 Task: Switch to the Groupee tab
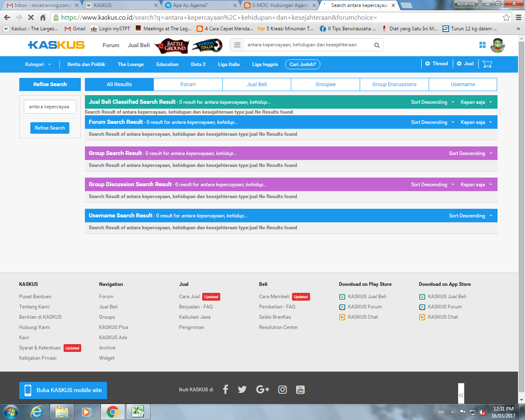[x=326, y=84]
